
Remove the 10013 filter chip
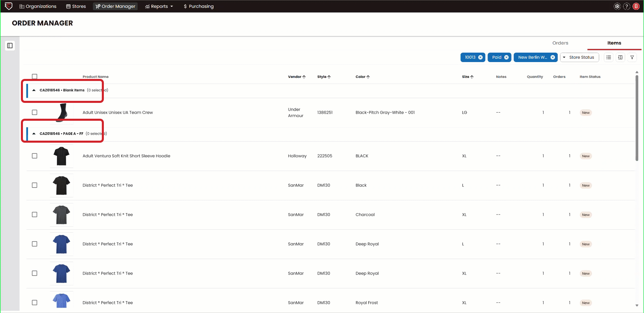(480, 57)
